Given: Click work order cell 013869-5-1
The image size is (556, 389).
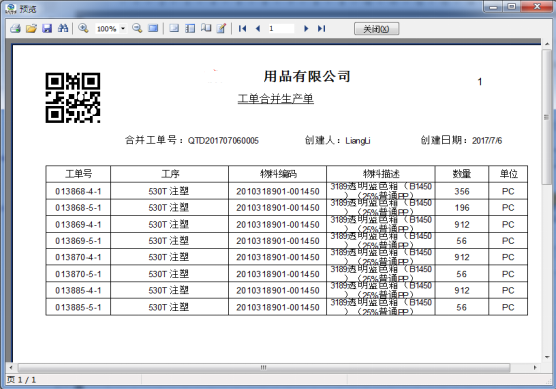Looking at the screenshot, I should pos(78,241).
